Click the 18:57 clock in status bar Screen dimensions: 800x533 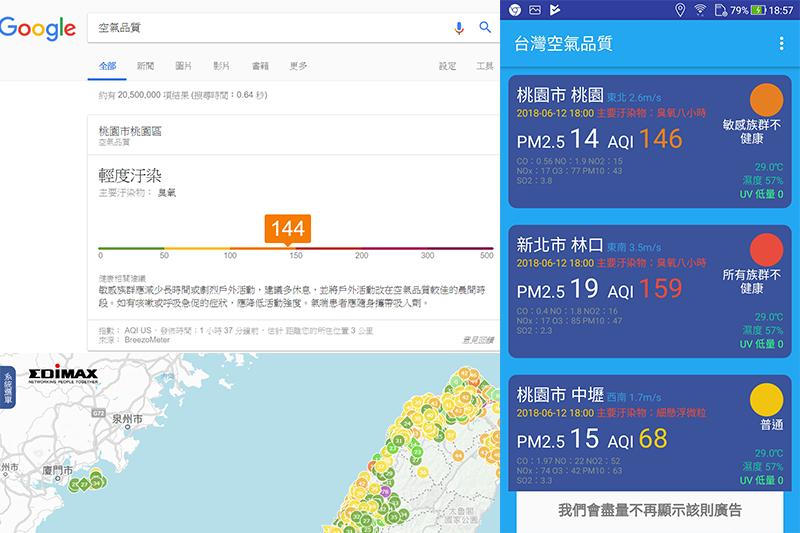coord(781,10)
